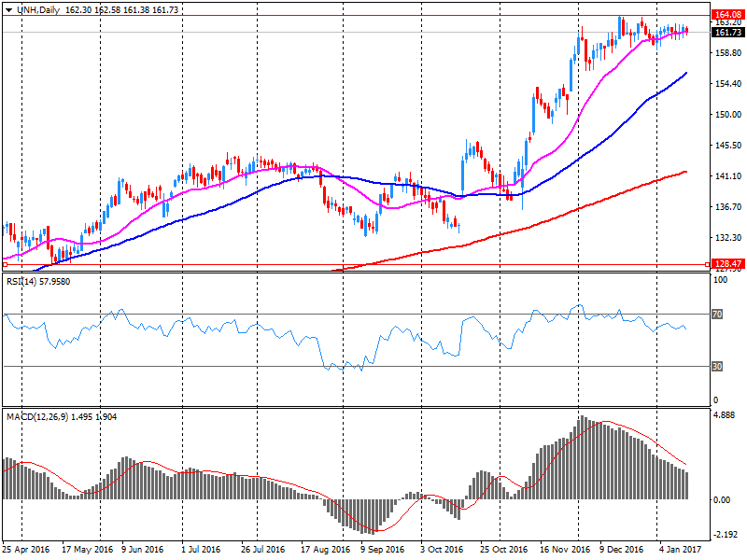Select the MACD scale value 4.888

click(x=724, y=415)
